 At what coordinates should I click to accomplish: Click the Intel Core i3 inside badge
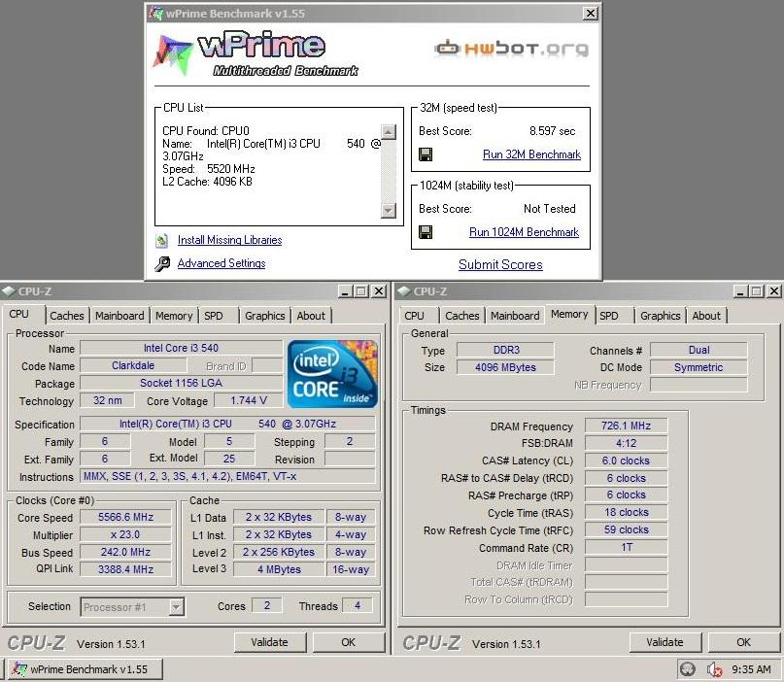332,374
